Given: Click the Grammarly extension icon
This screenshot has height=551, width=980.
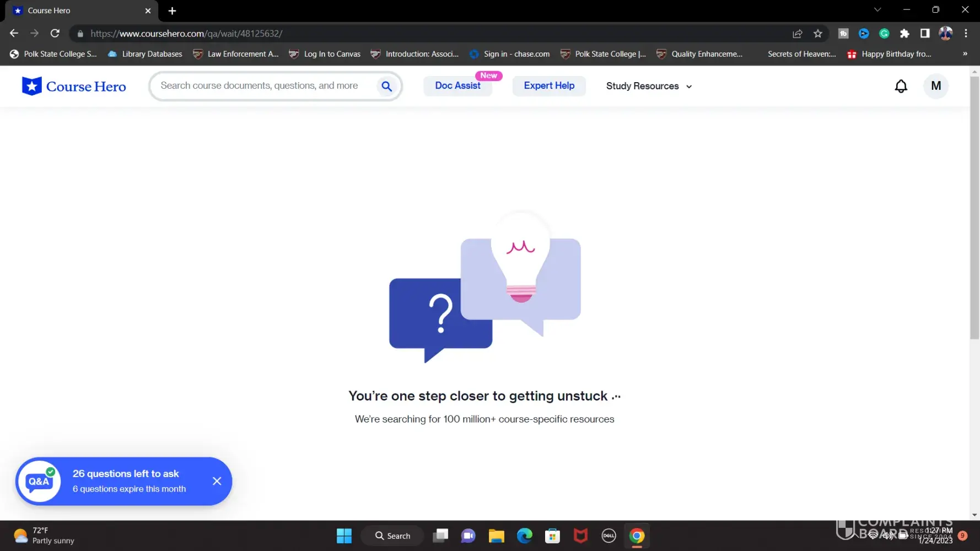Looking at the screenshot, I should [x=884, y=34].
